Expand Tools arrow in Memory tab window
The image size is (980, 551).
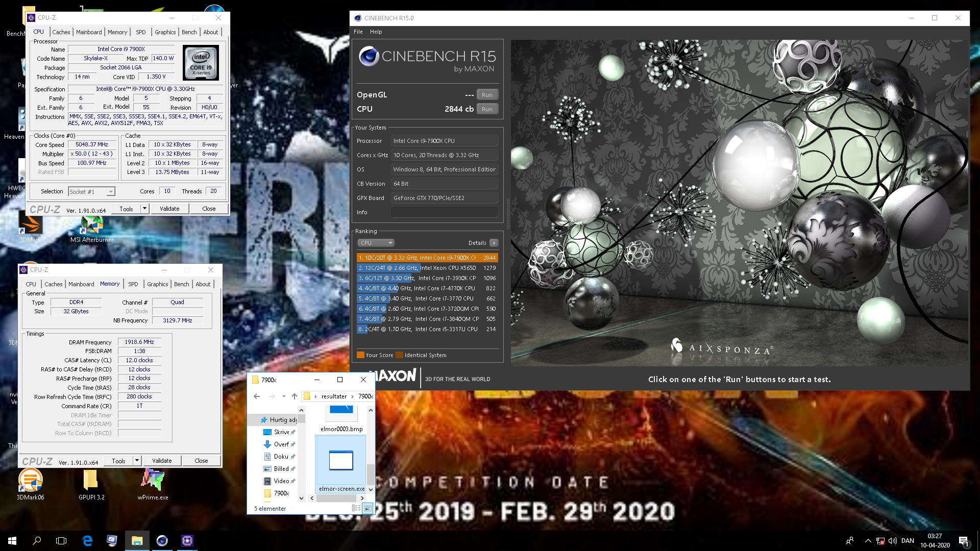[137, 461]
